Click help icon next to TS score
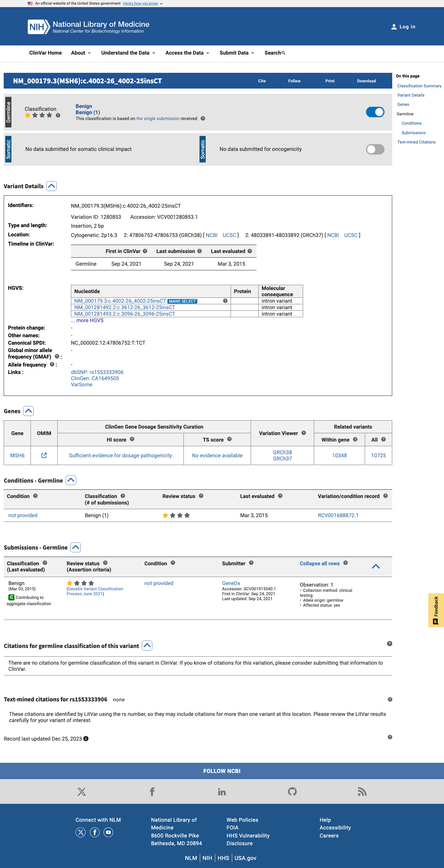The height and width of the screenshot is (868, 444). click(230, 439)
